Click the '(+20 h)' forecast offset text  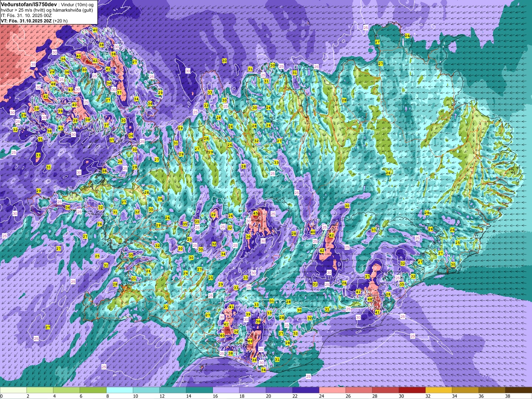(60, 20)
